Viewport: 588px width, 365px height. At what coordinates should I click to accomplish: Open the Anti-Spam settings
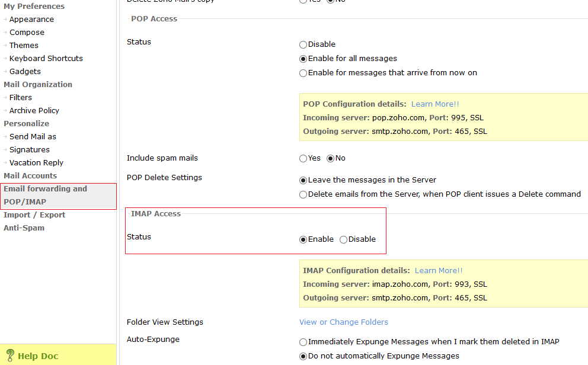[x=24, y=228]
